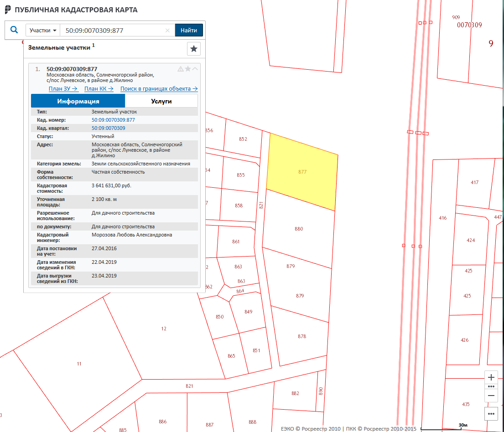Screen dimensions: 504x432
Task: Switch to the Информация tab
Action: click(78, 101)
